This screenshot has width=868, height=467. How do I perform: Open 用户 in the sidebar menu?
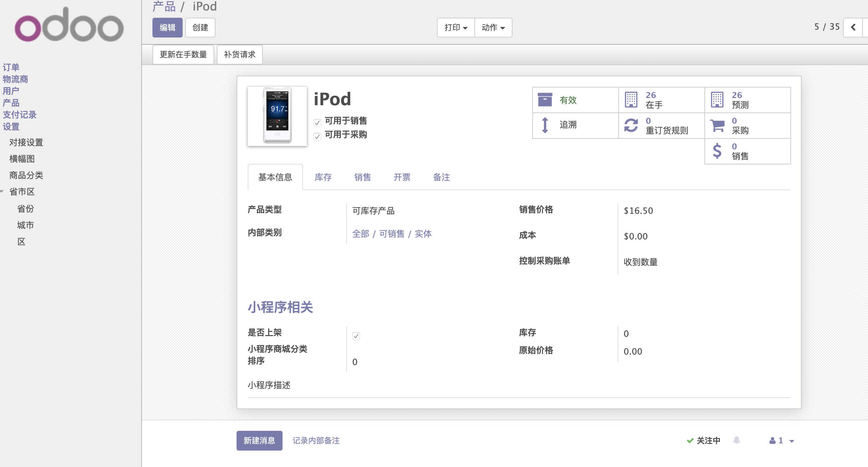click(x=11, y=91)
